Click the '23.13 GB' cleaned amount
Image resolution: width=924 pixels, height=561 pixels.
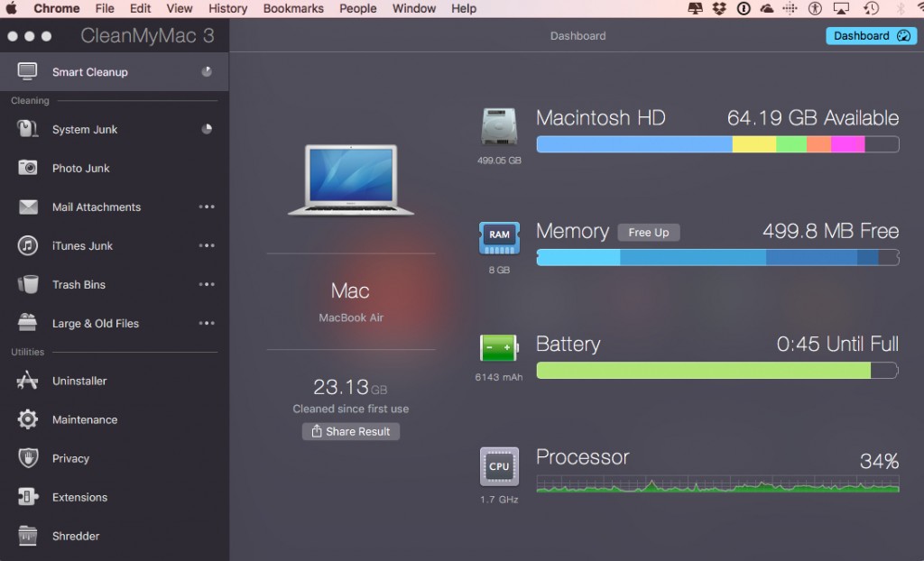pyautogui.click(x=350, y=387)
